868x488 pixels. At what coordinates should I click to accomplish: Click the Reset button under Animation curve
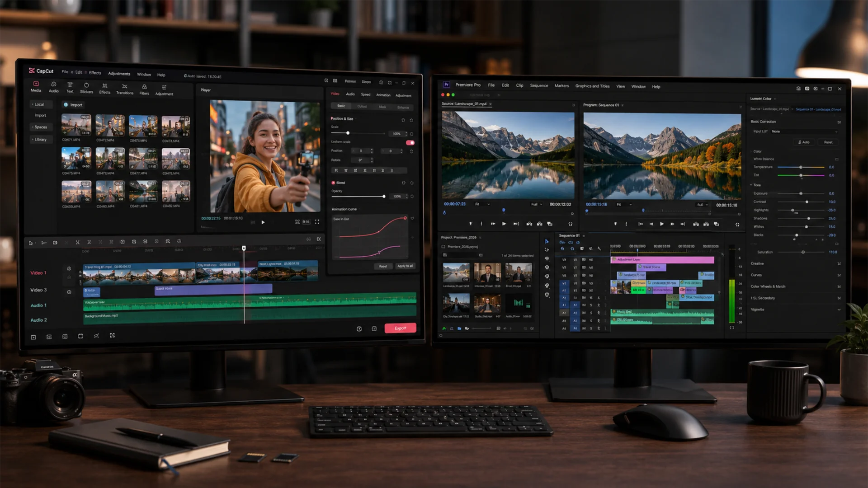click(383, 266)
